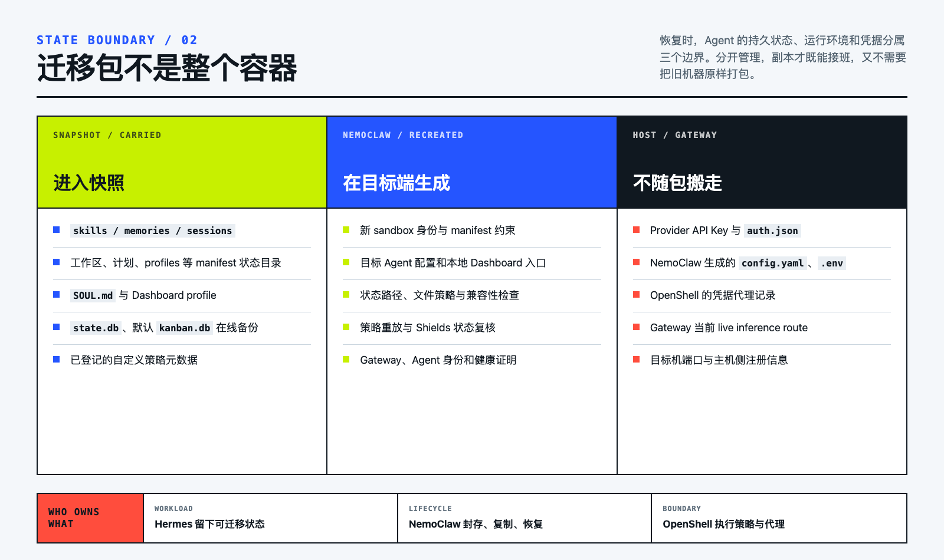Click the row 目标机端口与主机侧注册信息
Image resolution: width=944 pixels, height=560 pixels.
tap(762, 360)
